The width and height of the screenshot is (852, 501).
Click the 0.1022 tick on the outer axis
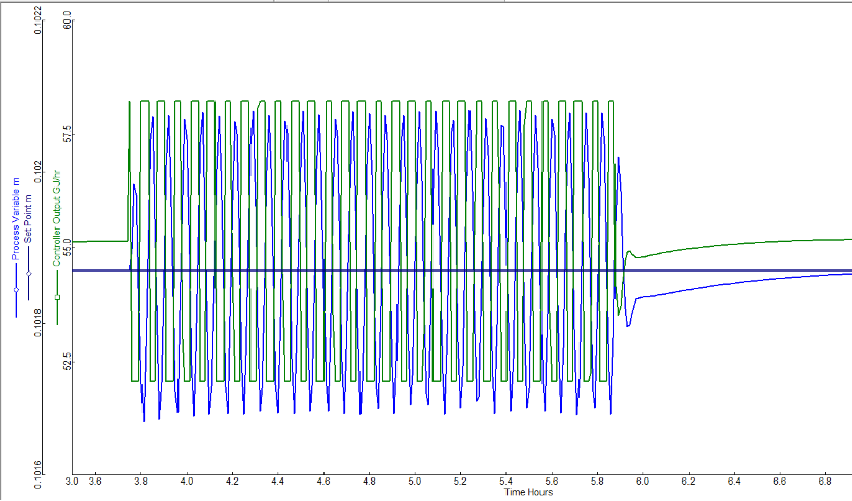point(38,21)
